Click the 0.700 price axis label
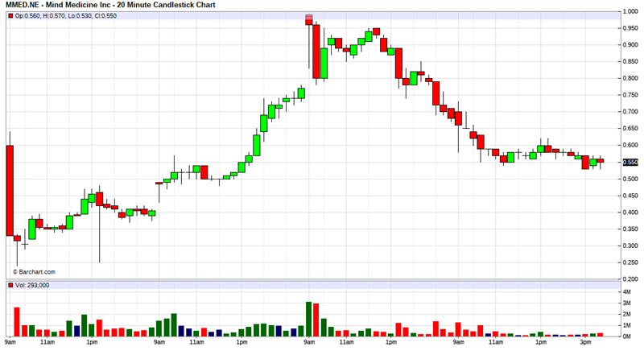The width and height of the screenshot is (644, 359). (630, 112)
